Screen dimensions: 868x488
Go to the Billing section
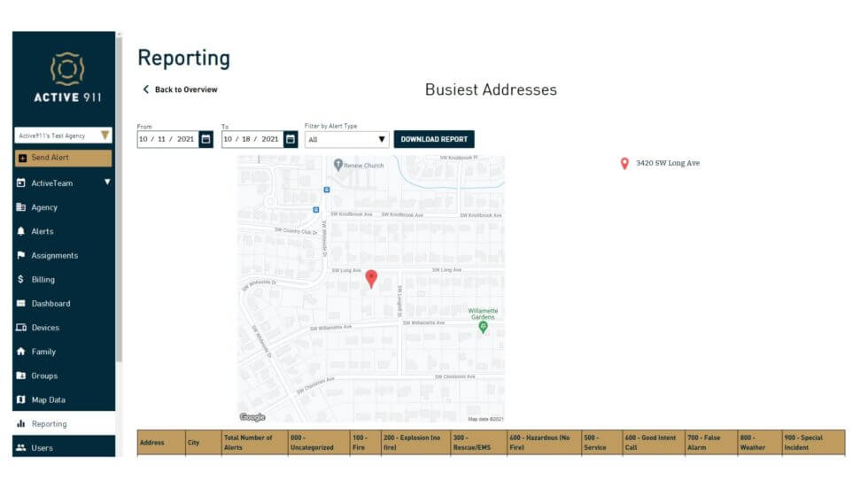coord(43,279)
